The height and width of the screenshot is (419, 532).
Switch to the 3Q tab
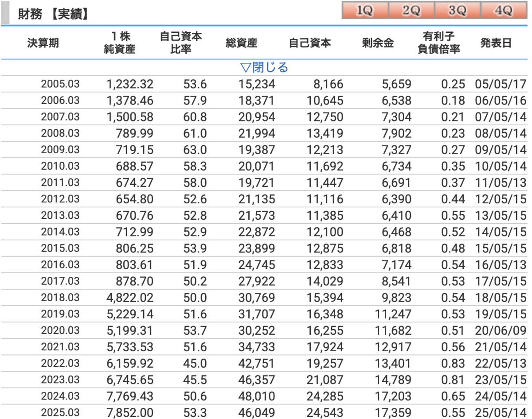pos(458,11)
